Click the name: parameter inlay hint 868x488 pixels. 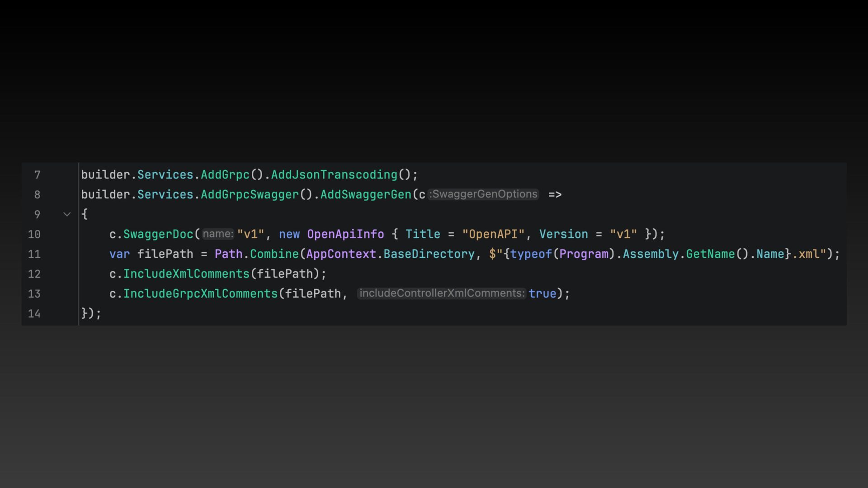click(x=218, y=234)
